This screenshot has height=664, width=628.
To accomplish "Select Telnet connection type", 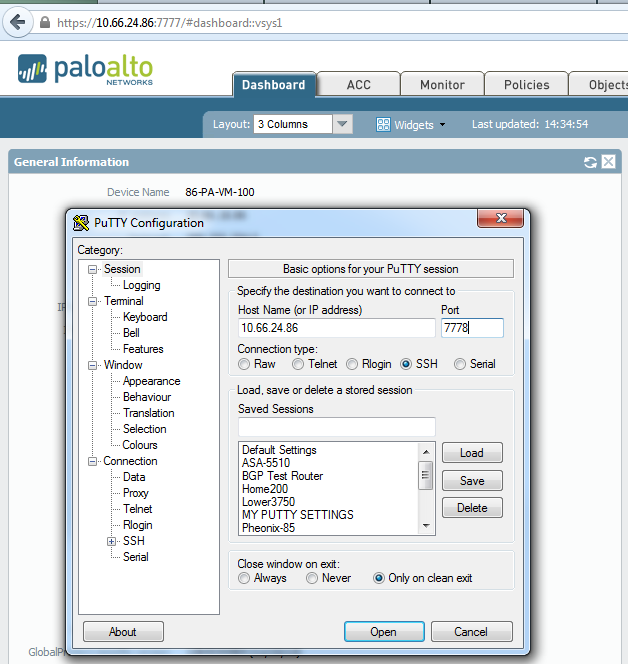I will [x=298, y=364].
